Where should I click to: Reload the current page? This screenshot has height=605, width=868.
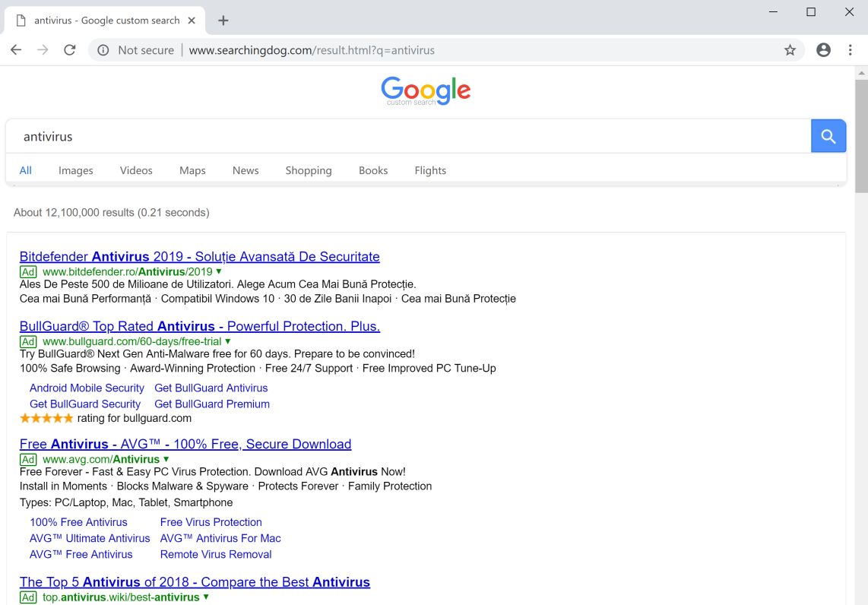pyautogui.click(x=70, y=49)
